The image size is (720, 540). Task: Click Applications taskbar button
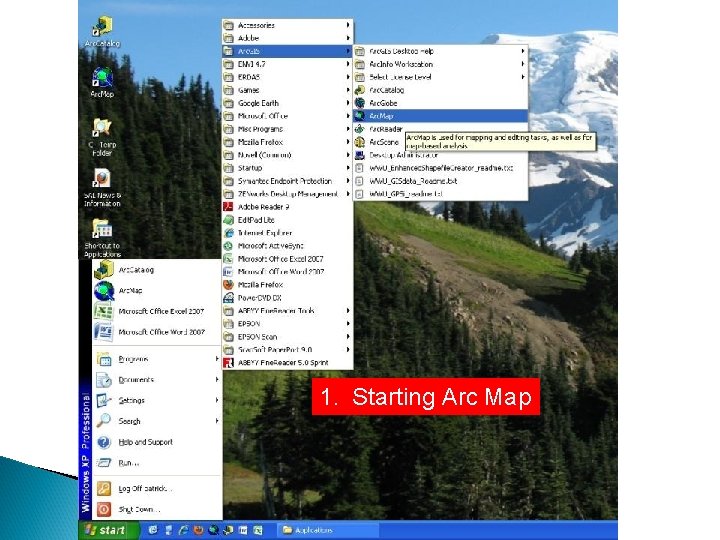coord(328,530)
